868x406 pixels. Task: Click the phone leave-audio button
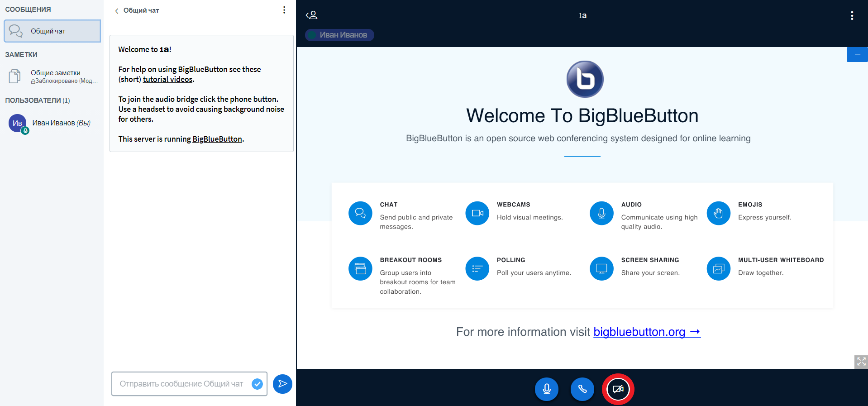pyautogui.click(x=582, y=389)
